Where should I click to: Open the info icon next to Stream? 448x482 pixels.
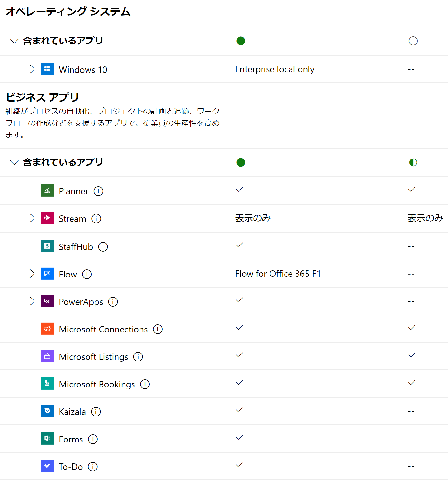96,219
